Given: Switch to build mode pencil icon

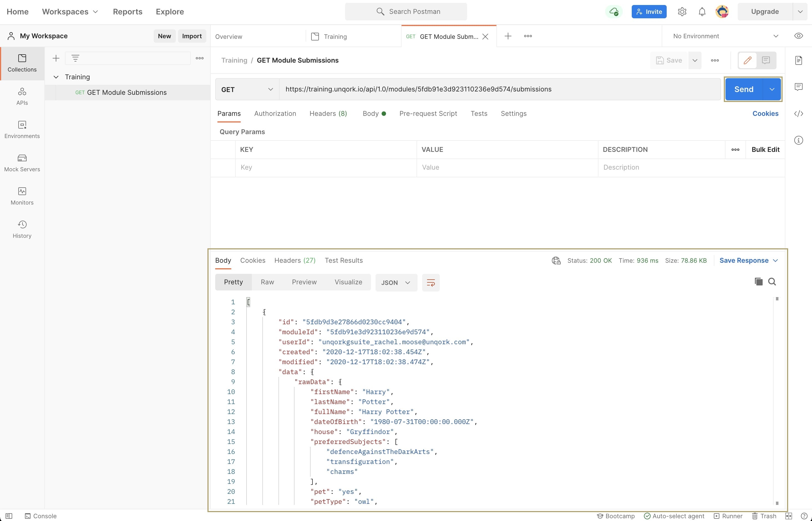Looking at the screenshot, I should [747, 60].
